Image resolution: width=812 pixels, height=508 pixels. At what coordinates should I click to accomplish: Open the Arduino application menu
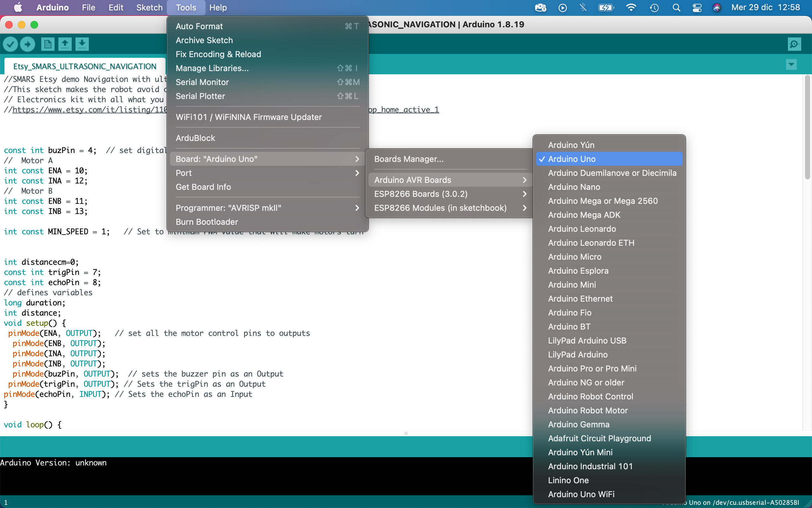[x=52, y=7]
